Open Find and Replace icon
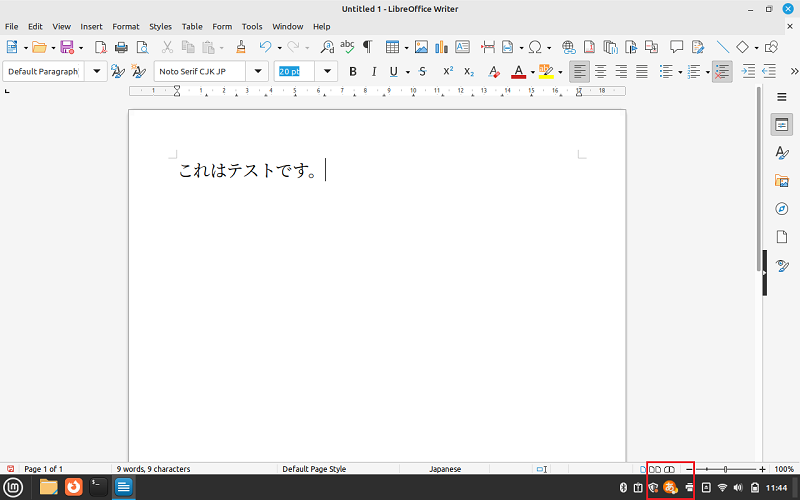The width and height of the screenshot is (800, 500). (327, 47)
